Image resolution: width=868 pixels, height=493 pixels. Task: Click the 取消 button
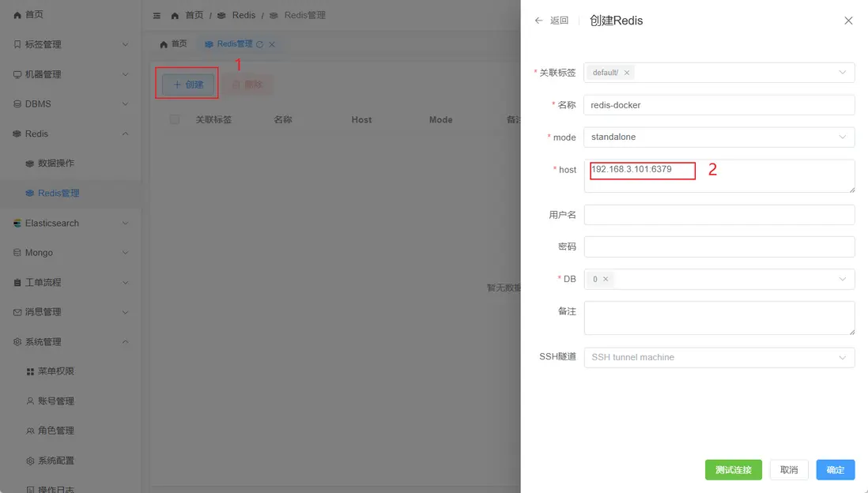(789, 470)
